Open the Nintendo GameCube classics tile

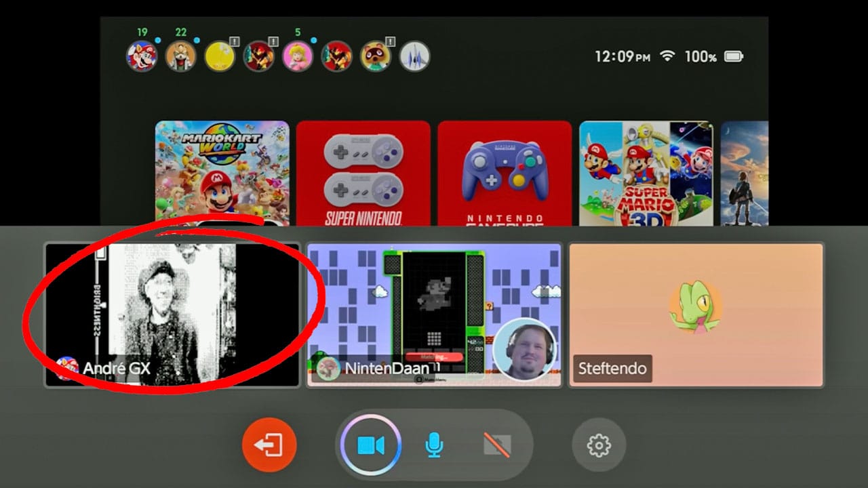505,174
